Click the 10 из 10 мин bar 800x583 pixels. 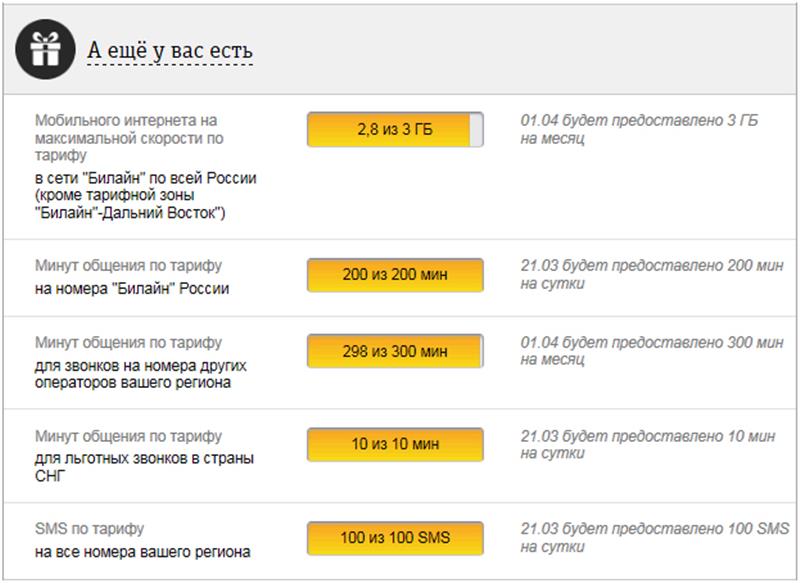tap(395, 444)
